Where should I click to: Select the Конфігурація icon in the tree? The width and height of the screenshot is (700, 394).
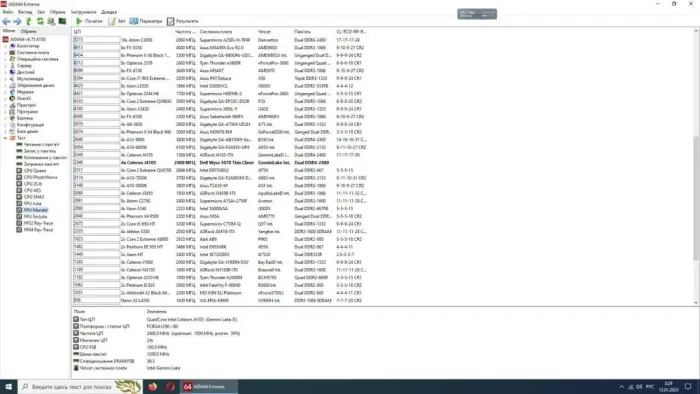coord(12,125)
